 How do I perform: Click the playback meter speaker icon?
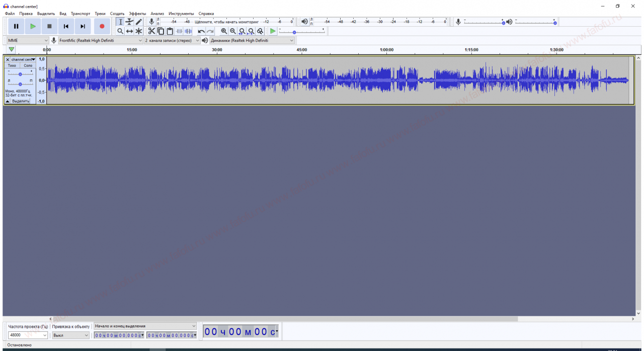point(305,22)
